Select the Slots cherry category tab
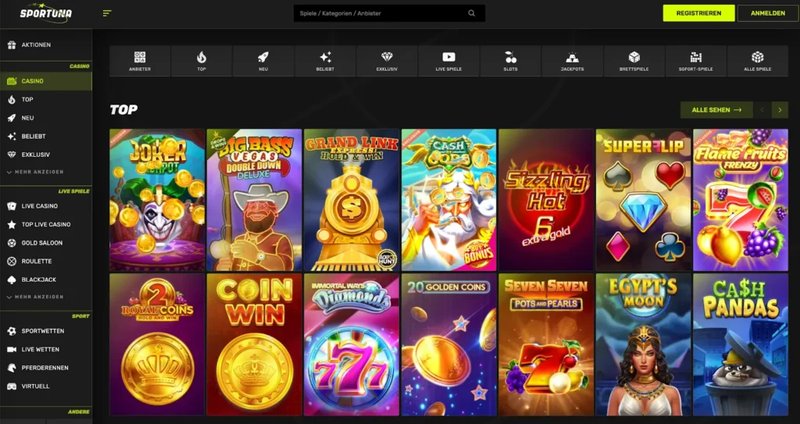This screenshot has height=424, width=800. (511, 61)
